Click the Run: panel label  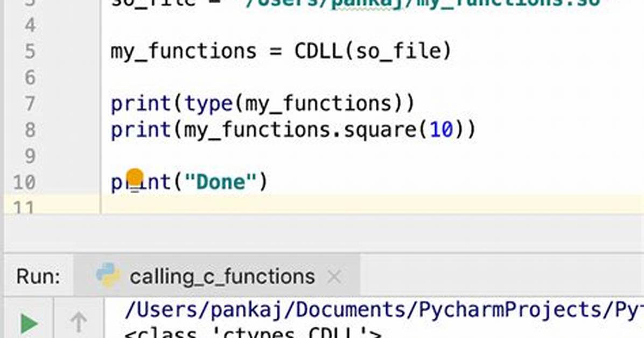coord(38,277)
